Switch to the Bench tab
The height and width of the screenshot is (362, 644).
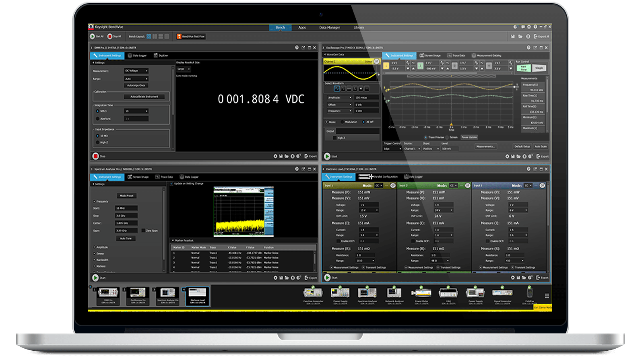click(x=280, y=28)
